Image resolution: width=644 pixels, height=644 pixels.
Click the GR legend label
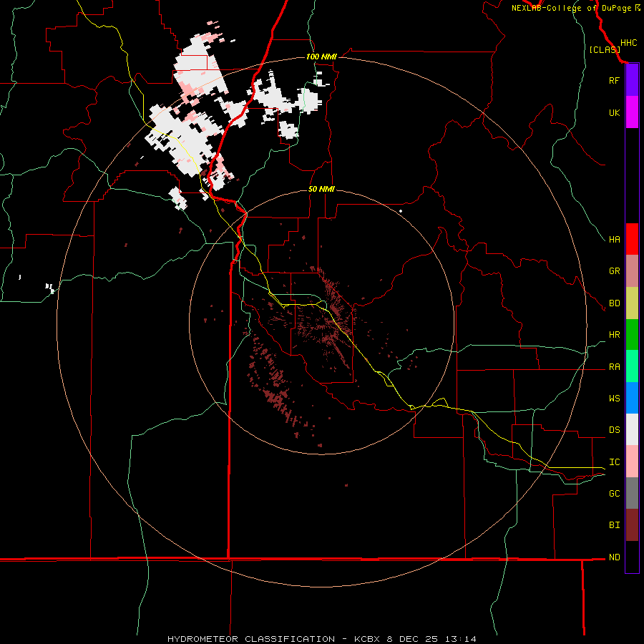click(x=614, y=271)
